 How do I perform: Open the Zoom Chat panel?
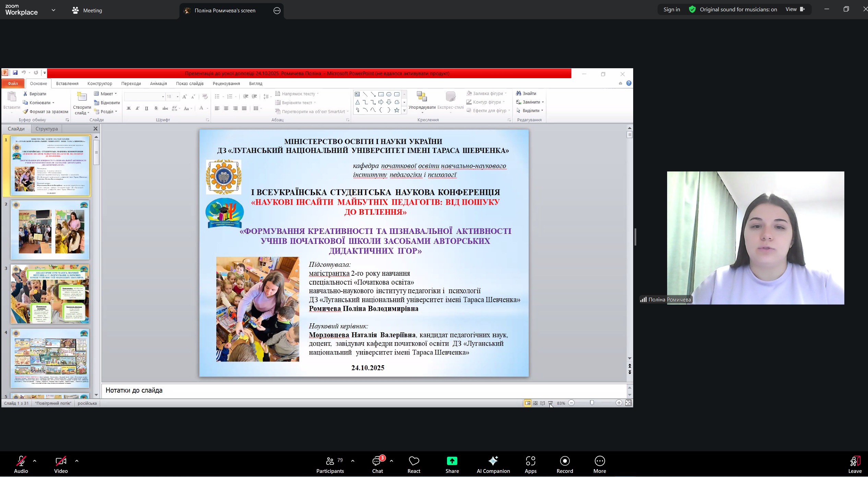coord(377,464)
